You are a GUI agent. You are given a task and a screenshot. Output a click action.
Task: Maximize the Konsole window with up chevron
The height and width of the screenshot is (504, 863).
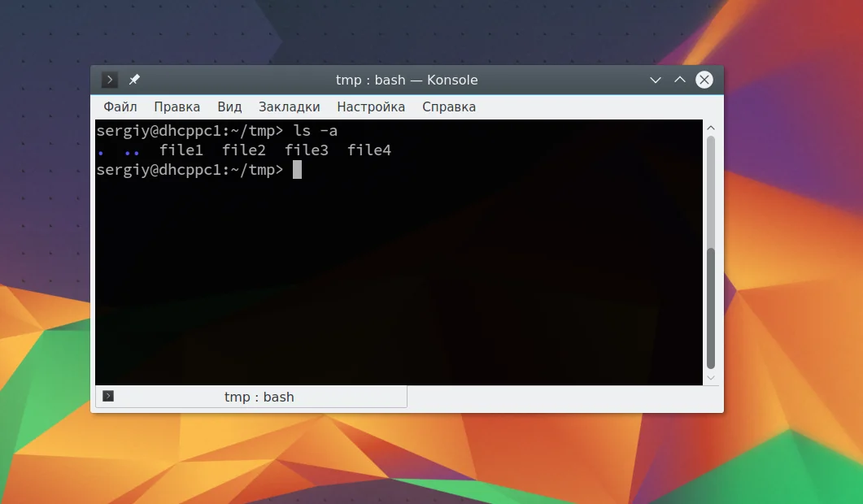pyautogui.click(x=680, y=80)
